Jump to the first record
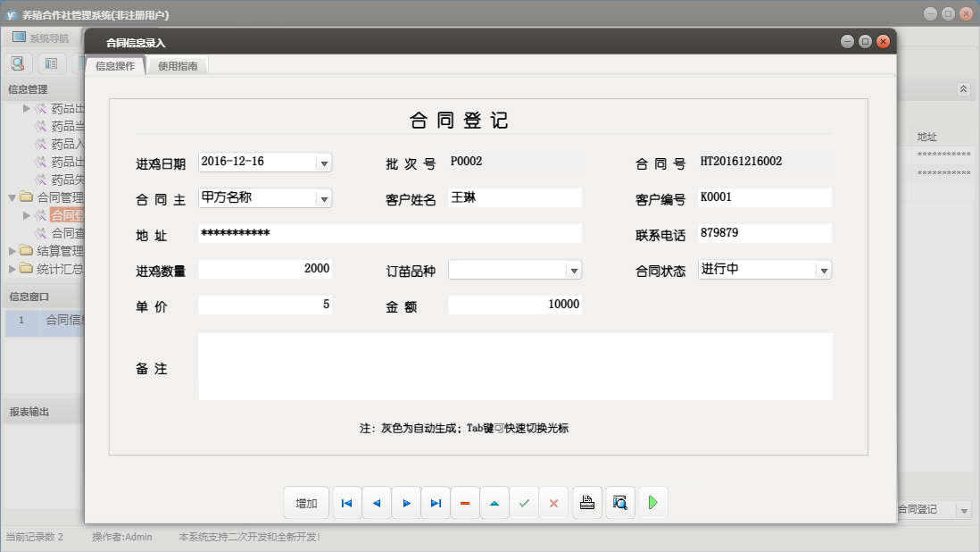Screen dimensions: 980x552 346,502
